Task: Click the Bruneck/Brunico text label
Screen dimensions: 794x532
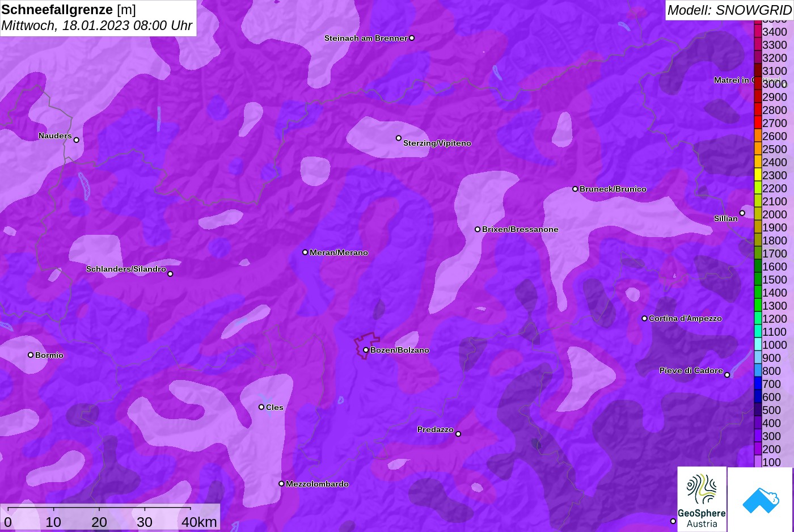Action: pyautogui.click(x=613, y=189)
